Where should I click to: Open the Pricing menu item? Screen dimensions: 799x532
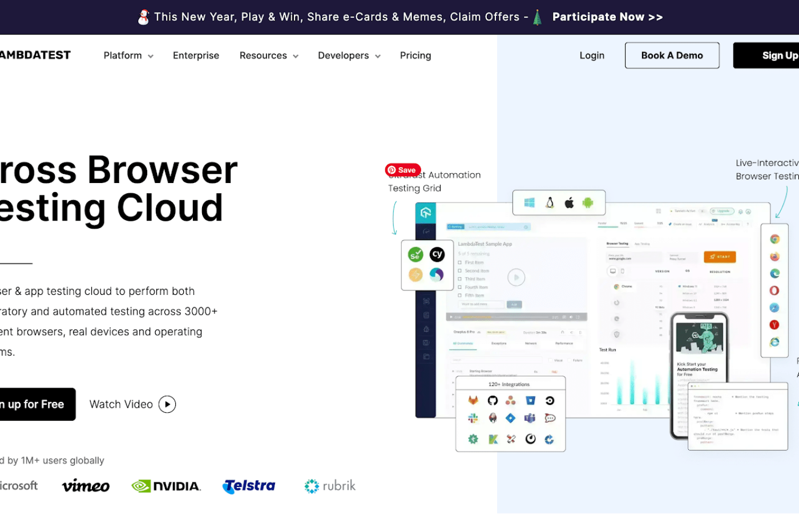coord(415,55)
